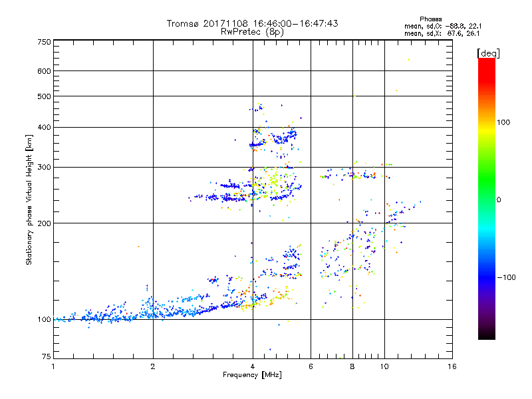Click the x-axis "4" tick label
The image size is (532, 399).
point(253,366)
